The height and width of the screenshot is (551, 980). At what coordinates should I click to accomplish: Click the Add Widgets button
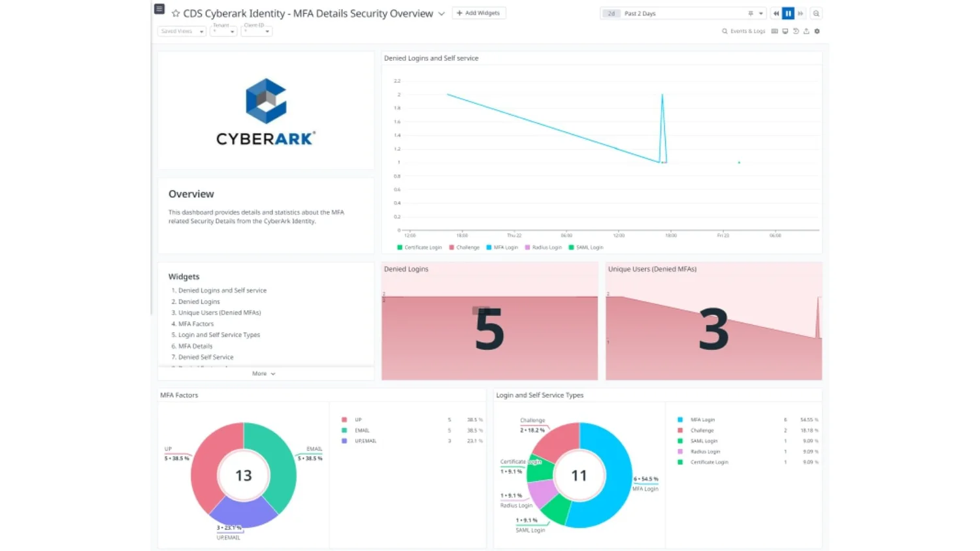coord(479,12)
